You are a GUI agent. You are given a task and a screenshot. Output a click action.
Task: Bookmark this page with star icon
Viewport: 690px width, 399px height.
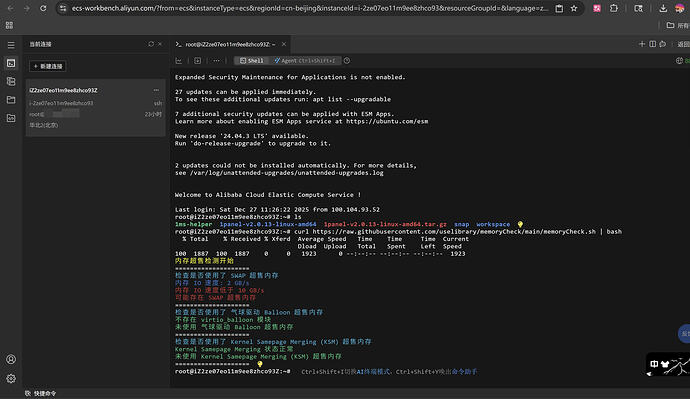(x=574, y=8)
